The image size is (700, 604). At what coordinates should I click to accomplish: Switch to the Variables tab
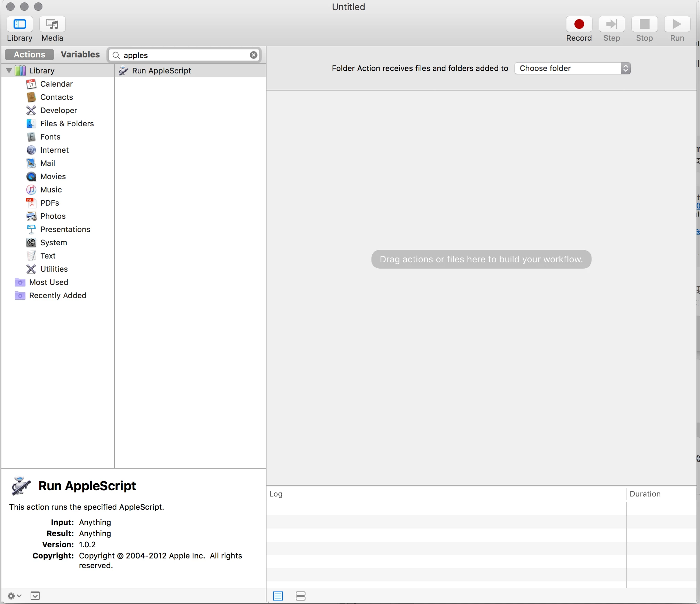pos(80,55)
